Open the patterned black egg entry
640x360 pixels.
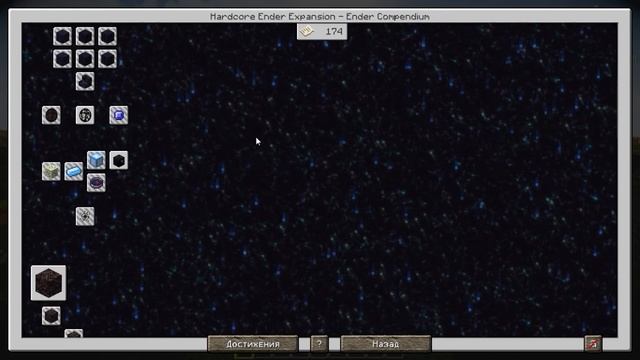(85, 115)
